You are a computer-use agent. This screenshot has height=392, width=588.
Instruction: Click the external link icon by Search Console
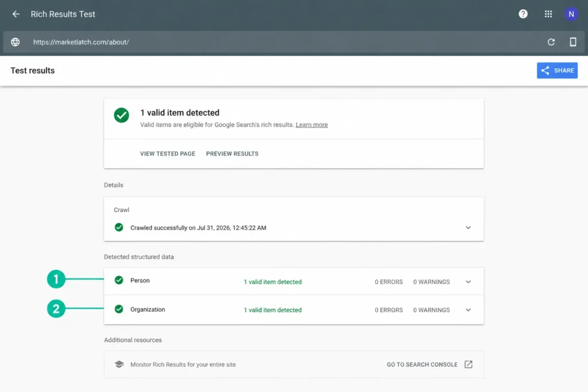point(469,364)
